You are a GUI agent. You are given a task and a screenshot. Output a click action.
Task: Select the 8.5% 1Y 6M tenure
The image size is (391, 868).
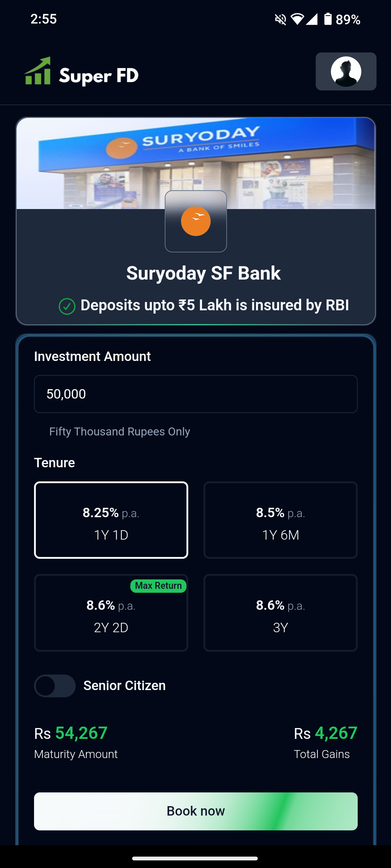point(281,520)
